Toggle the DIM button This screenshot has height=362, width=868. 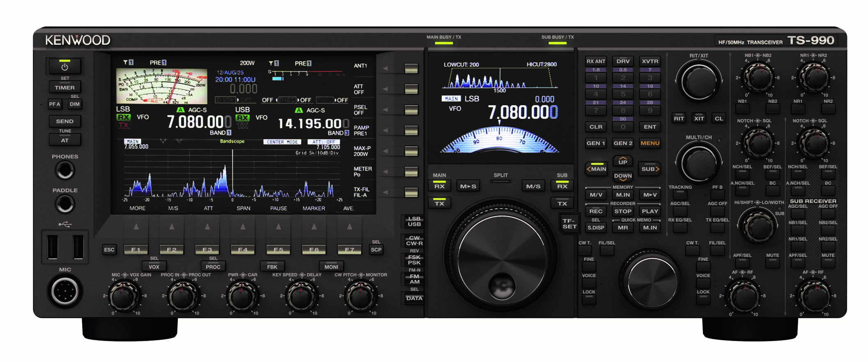pos(75,104)
